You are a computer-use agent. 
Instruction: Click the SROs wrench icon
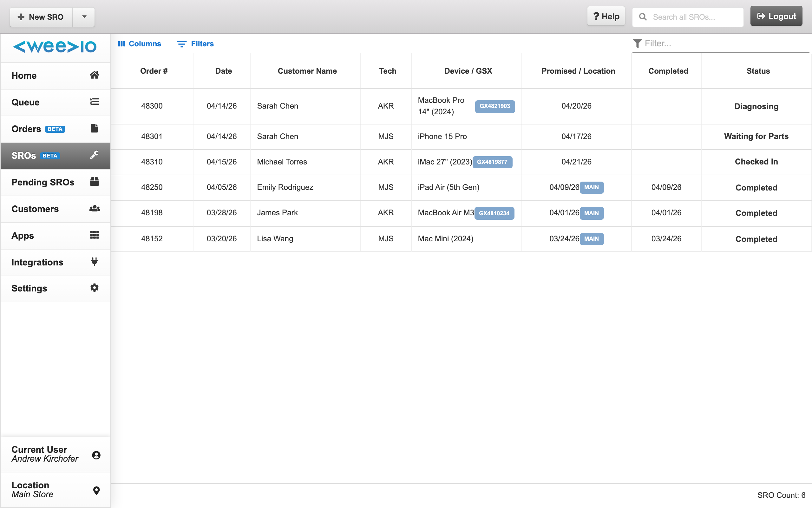coord(94,155)
